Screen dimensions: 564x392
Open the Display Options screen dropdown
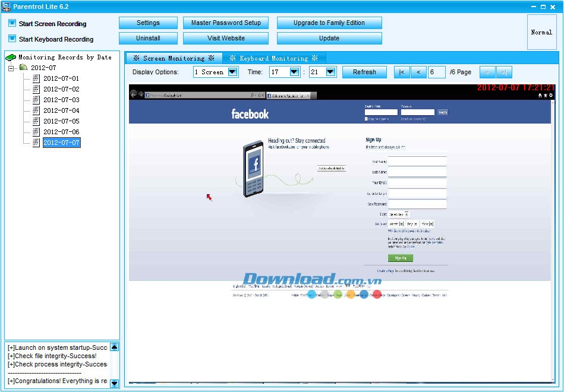point(233,72)
